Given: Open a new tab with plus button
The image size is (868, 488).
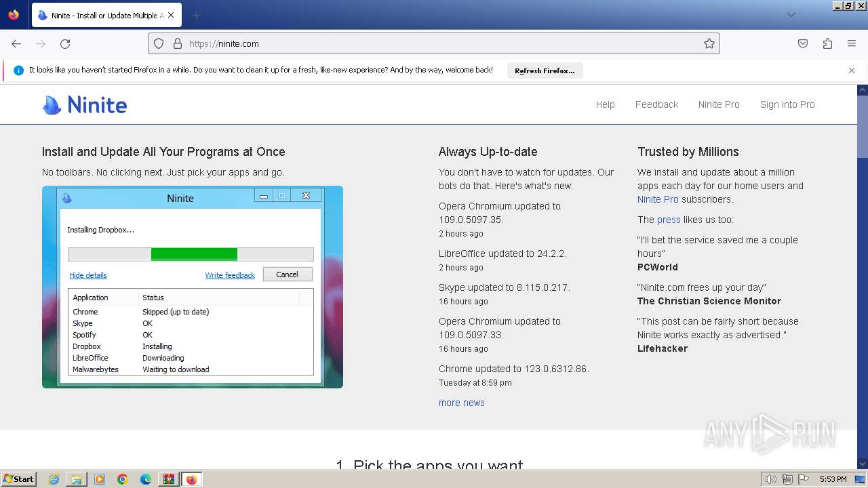Looking at the screenshot, I should tap(196, 15).
